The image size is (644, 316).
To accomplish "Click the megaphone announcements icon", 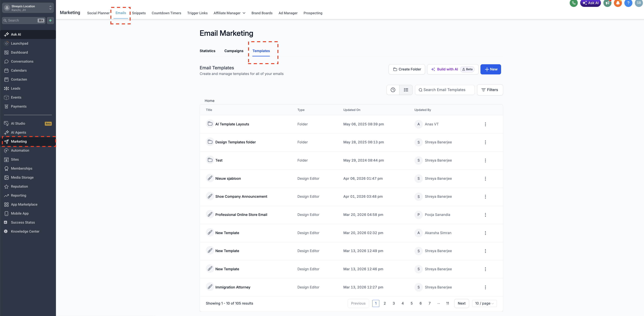I will tap(607, 3).
